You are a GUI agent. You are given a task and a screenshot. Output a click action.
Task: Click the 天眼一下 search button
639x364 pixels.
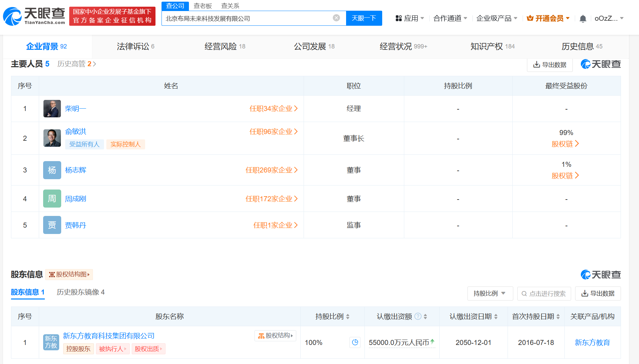tap(364, 18)
